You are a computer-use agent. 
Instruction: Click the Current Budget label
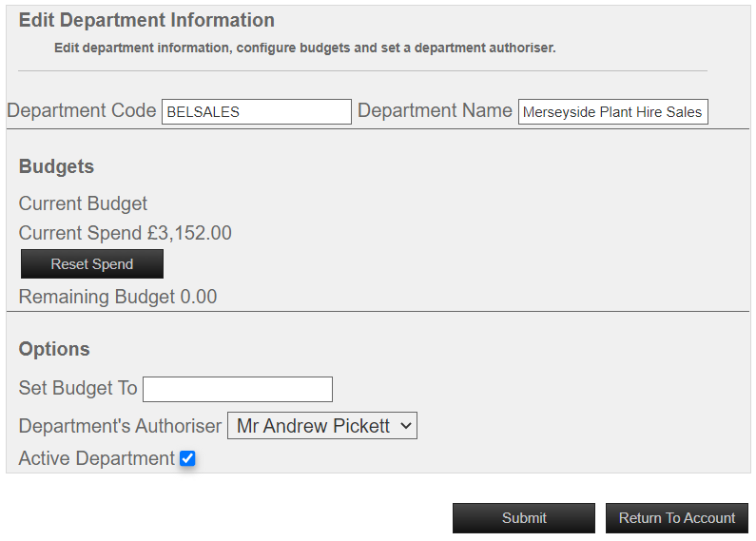coord(83,203)
